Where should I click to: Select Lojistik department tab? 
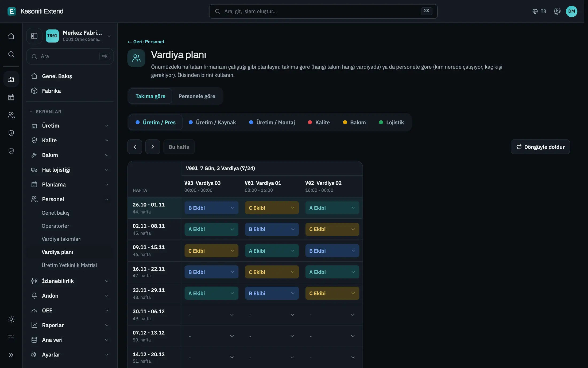(x=391, y=122)
